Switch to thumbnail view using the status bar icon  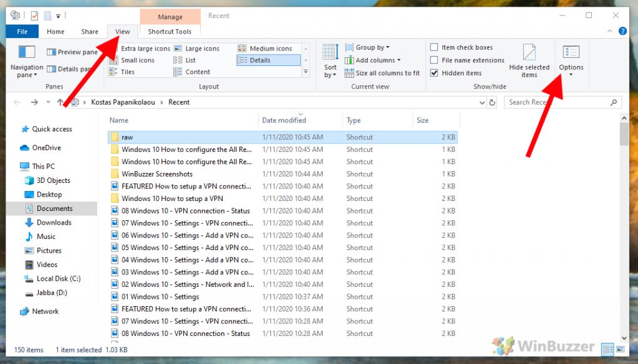(x=621, y=350)
